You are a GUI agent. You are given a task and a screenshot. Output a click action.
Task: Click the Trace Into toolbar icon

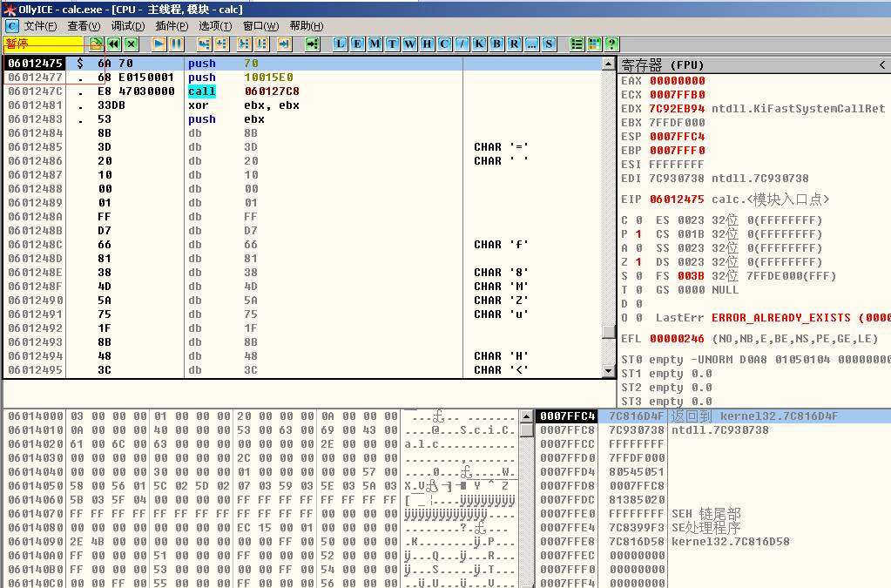coord(245,44)
